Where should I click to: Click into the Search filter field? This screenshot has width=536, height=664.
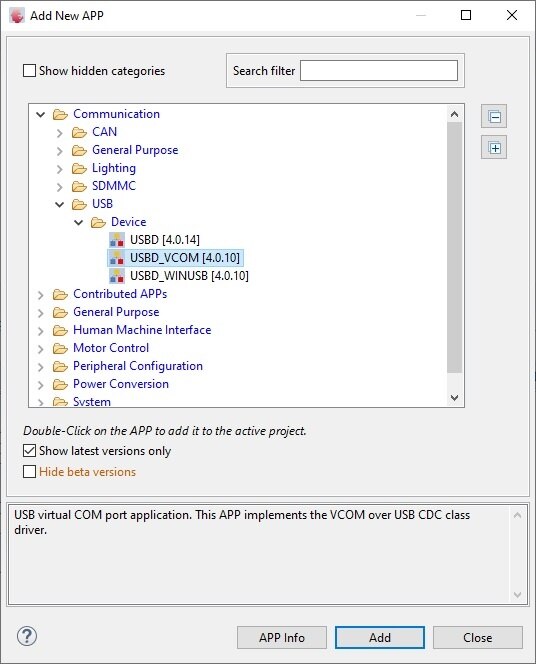click(x=379, y=70)
